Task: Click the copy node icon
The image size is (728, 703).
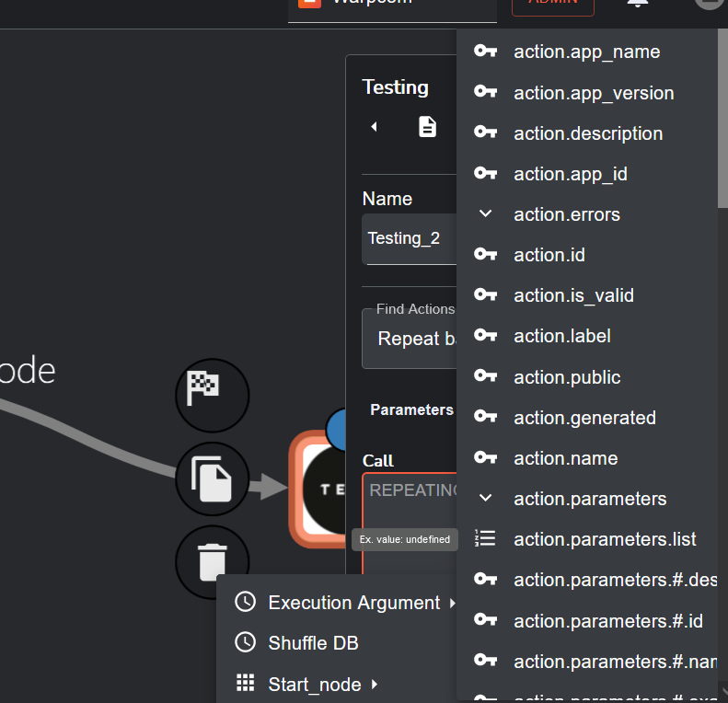Action: pyautogui.click(x=213, y=478)
